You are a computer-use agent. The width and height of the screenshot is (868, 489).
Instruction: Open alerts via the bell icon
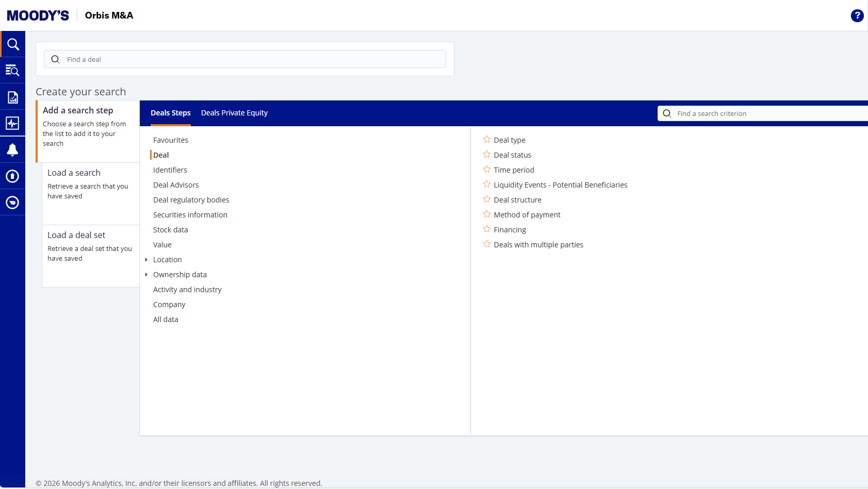pyautogui.click(x=13, y=150)
